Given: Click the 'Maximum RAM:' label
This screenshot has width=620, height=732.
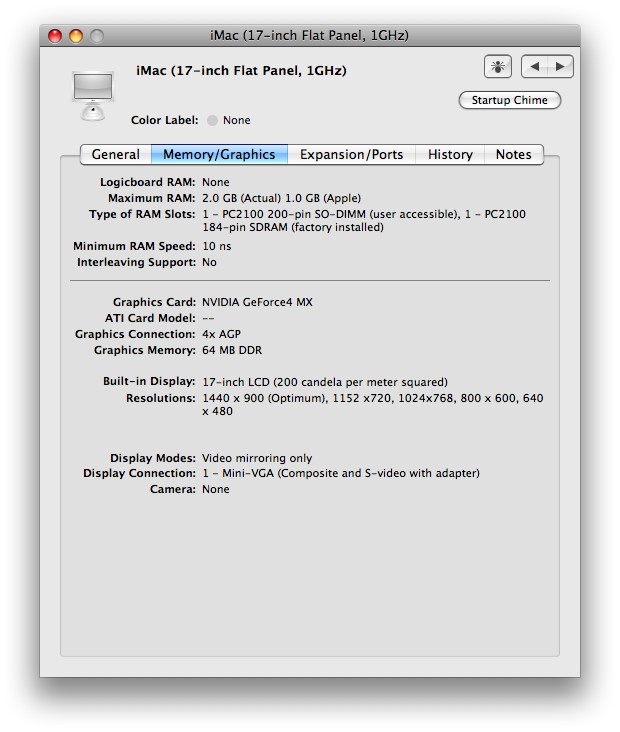Looking at the screenshot, I should [152, 198].
